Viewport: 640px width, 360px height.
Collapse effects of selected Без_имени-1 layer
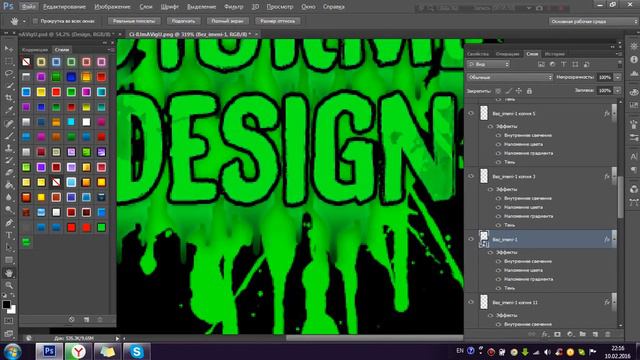click(x=614, y=239)
